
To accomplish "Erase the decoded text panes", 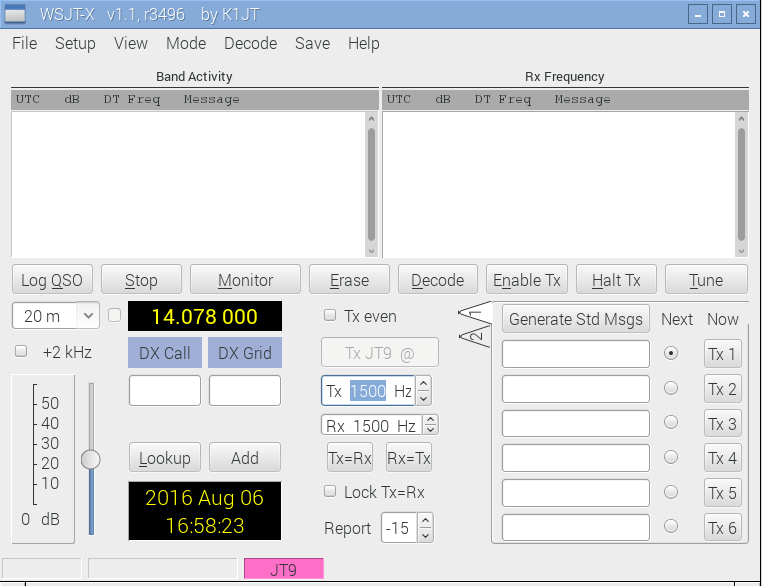I will 349,280.
